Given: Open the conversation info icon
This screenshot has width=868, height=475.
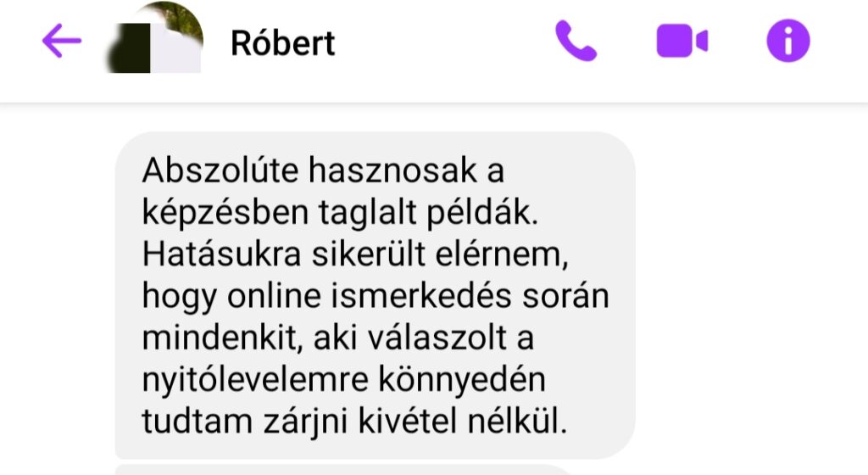Looking at the screenshot, I should click(x=788, y=41).
